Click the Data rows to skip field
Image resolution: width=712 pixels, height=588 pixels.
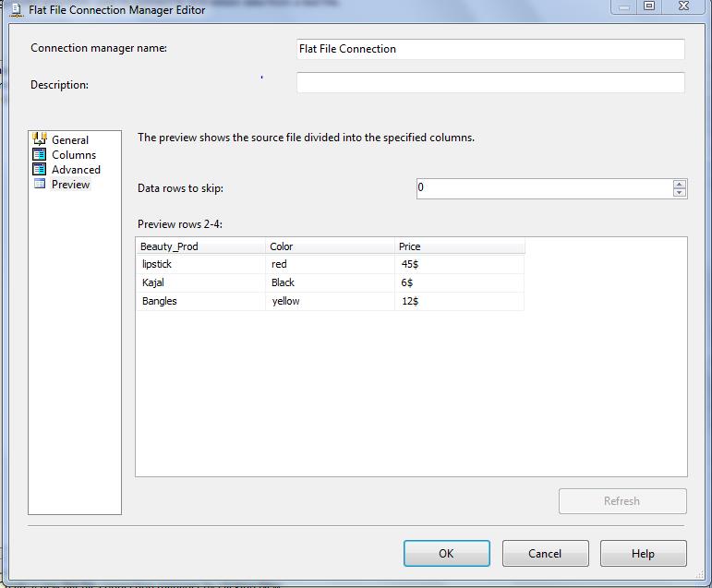543,188
